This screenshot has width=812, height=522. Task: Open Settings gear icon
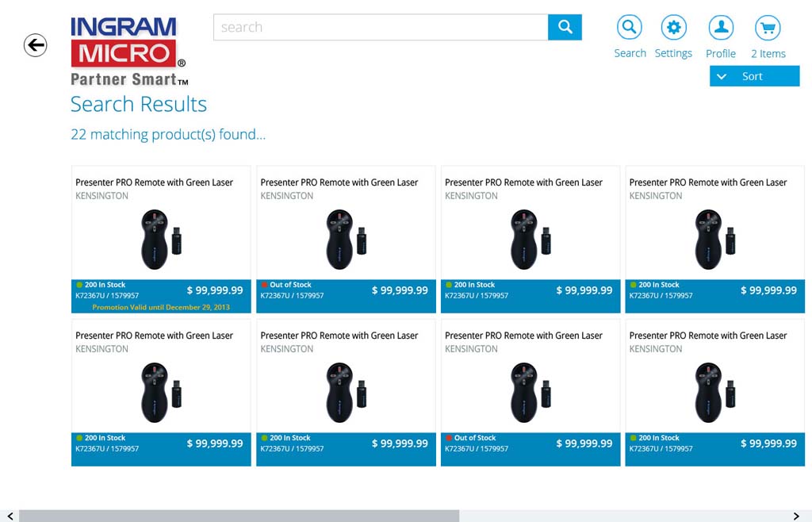pos(673,28)
